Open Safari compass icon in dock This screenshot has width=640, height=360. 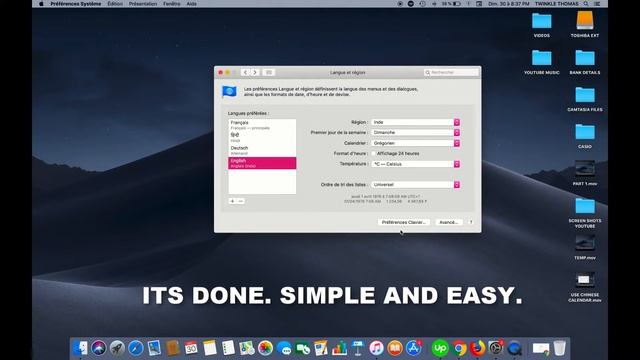(136, 348)
